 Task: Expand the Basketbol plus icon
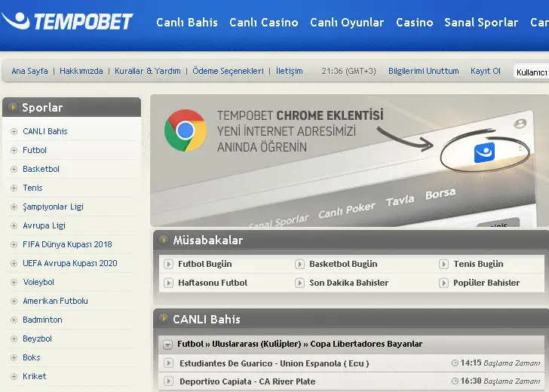[x=14, y=170]
